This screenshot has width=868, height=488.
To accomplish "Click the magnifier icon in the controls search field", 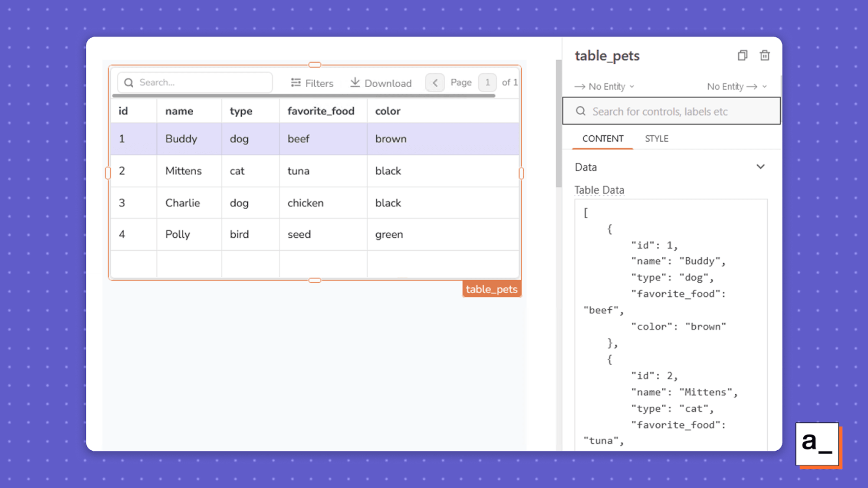I will point(581,111).
